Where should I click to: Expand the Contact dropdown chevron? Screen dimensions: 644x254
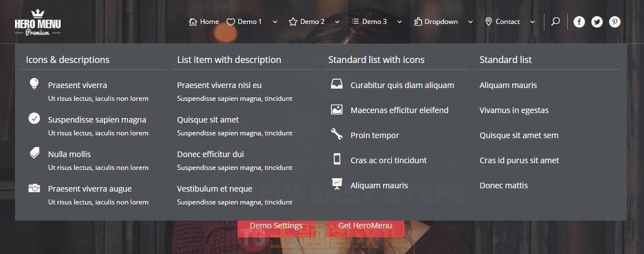[x=532, y=22]
